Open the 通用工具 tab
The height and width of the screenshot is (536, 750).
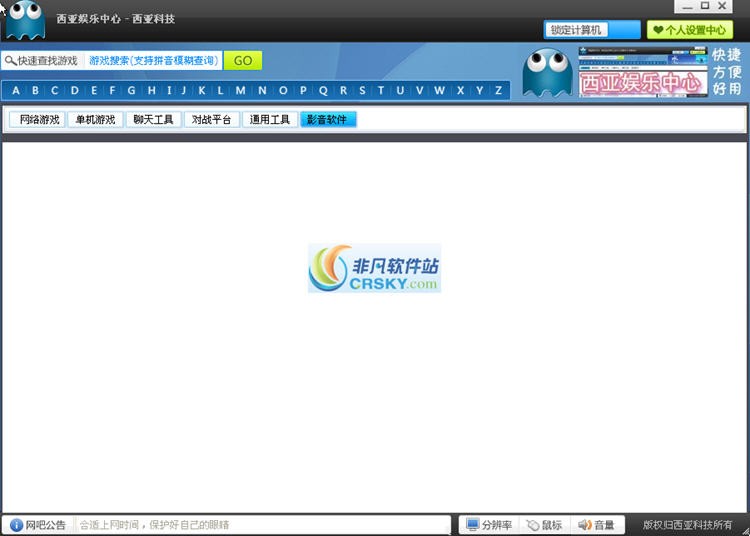click(270, 120)
